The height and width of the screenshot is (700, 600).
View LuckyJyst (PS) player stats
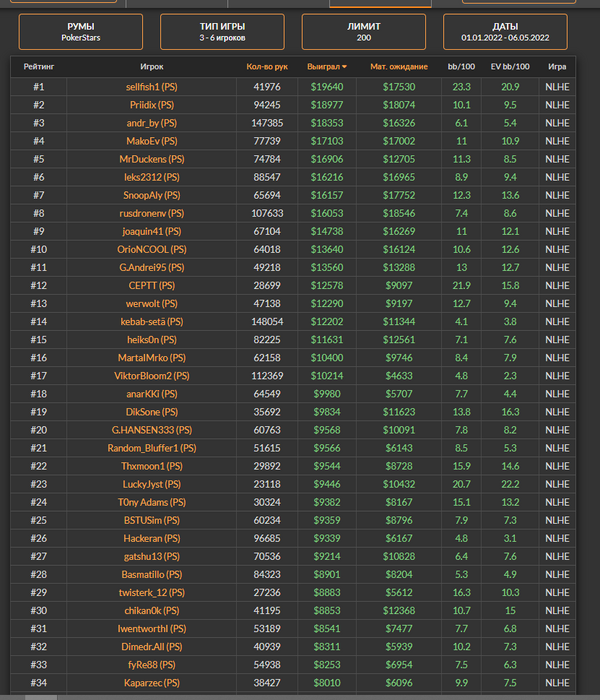click(x=152, y=484)
